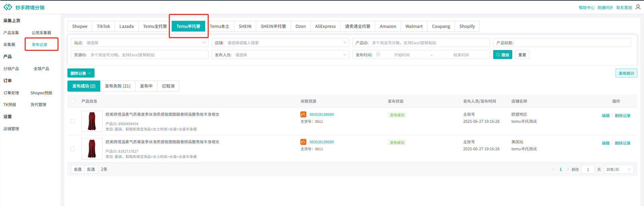Show the 已取消 records tab
Viewport: 644px width, 206px height.
tap(168, 86)
